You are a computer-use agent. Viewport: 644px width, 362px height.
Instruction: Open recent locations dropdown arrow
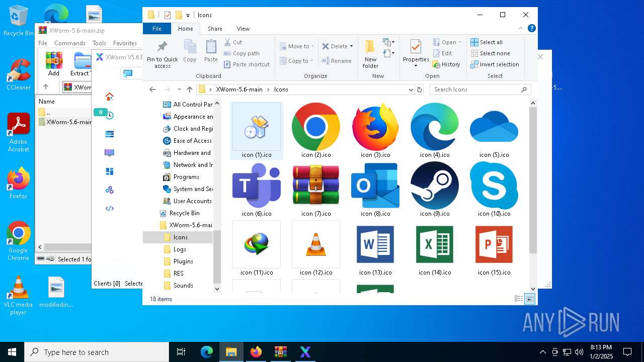coord(179,89)
